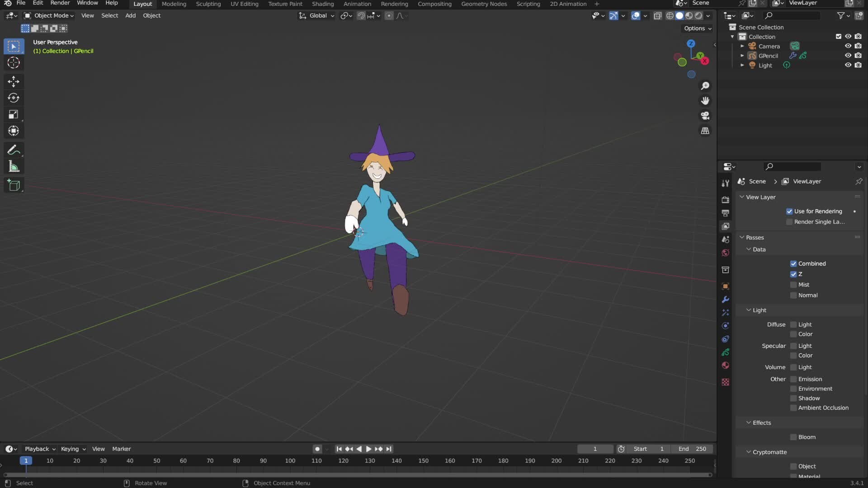Open the Modifier Properties wrench tab

click(x=725, y=299)
